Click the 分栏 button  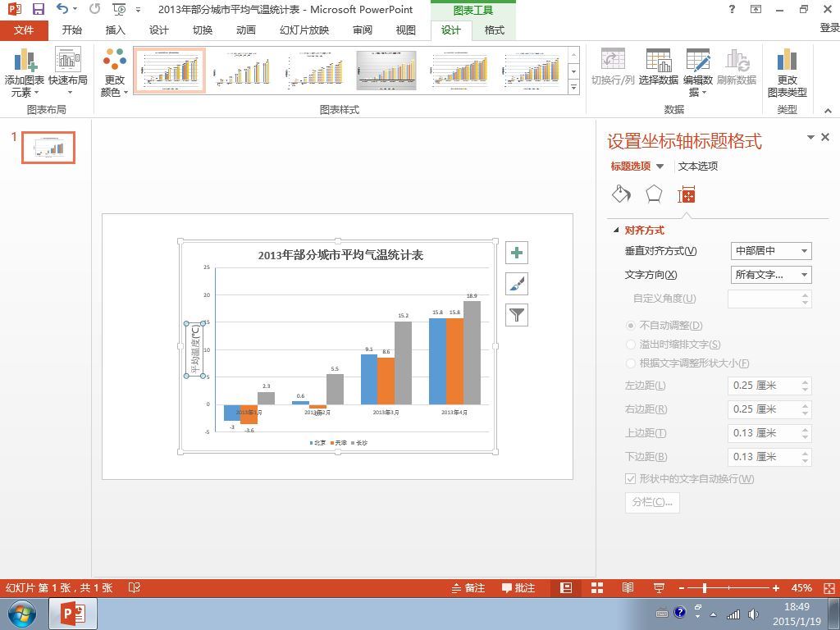[652, 502]
